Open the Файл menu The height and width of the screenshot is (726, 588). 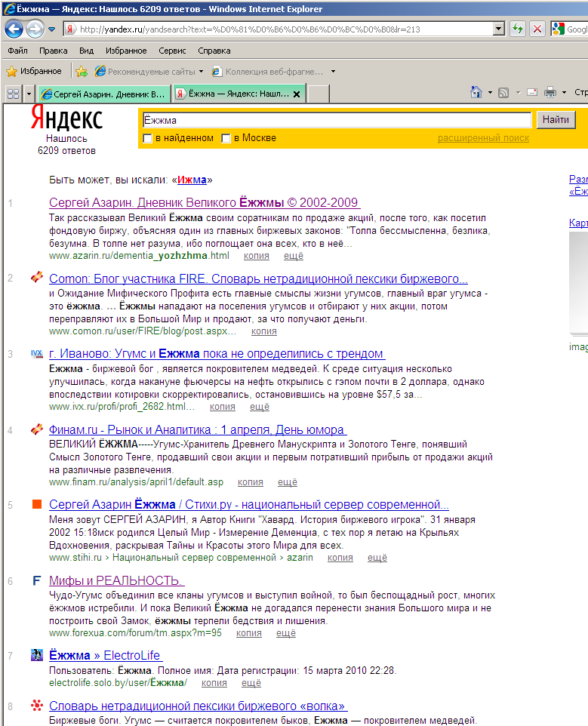(17, 51)
